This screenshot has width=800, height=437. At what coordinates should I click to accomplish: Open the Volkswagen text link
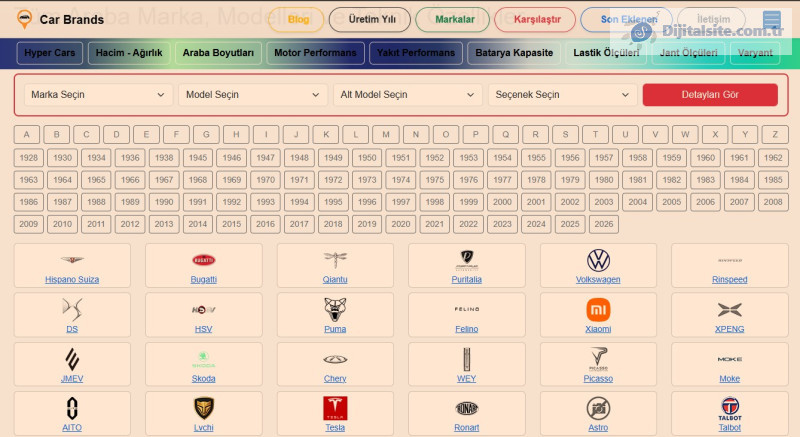coord(598,279)
